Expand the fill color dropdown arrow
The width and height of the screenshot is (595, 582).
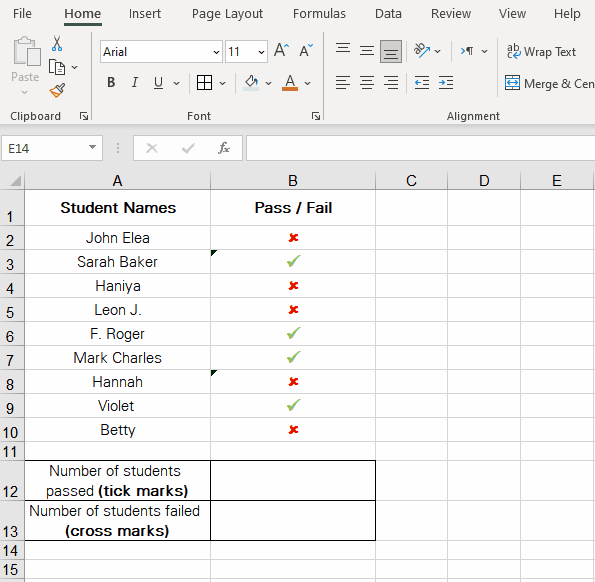[x=268, y=83]
